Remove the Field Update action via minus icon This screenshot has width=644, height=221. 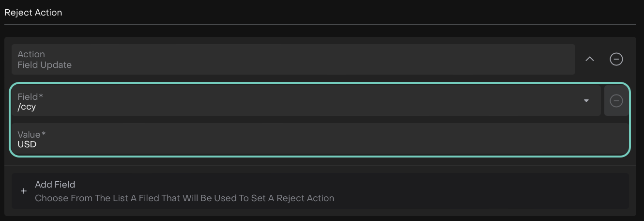pyautogui.click(x=616, y=59)
